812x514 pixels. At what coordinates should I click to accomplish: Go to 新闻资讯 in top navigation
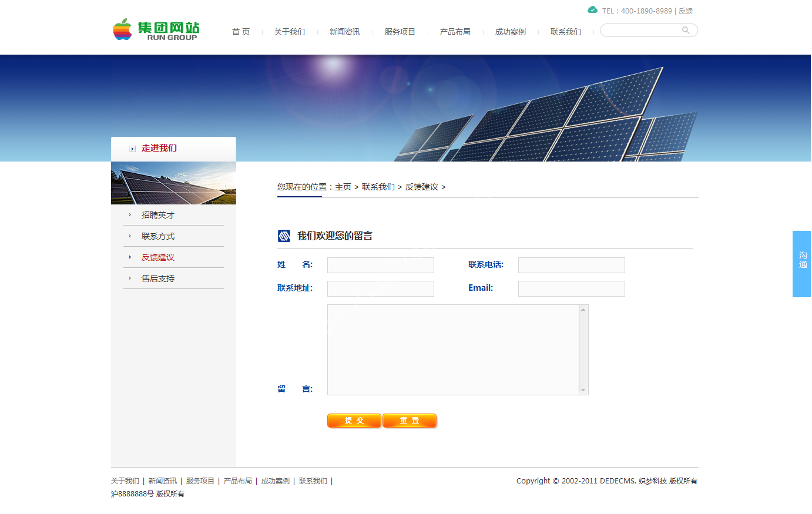tap(344, 32)
